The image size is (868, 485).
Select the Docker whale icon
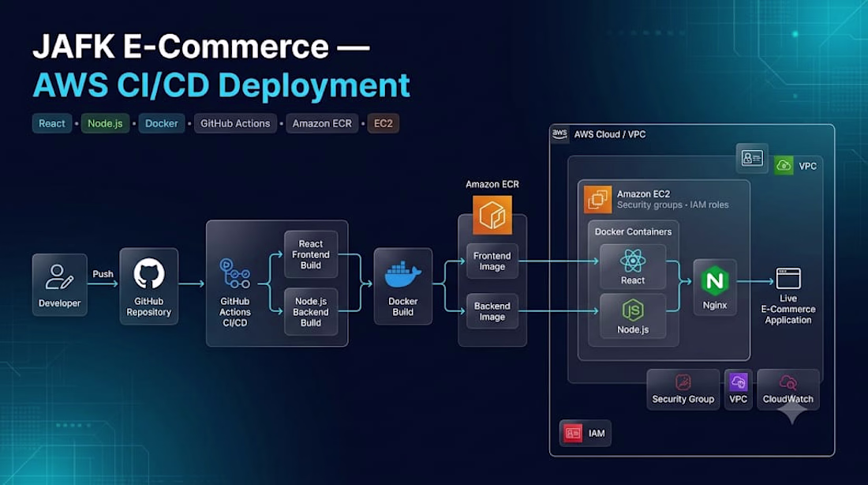pyautogui.click(x=402, y=276)
